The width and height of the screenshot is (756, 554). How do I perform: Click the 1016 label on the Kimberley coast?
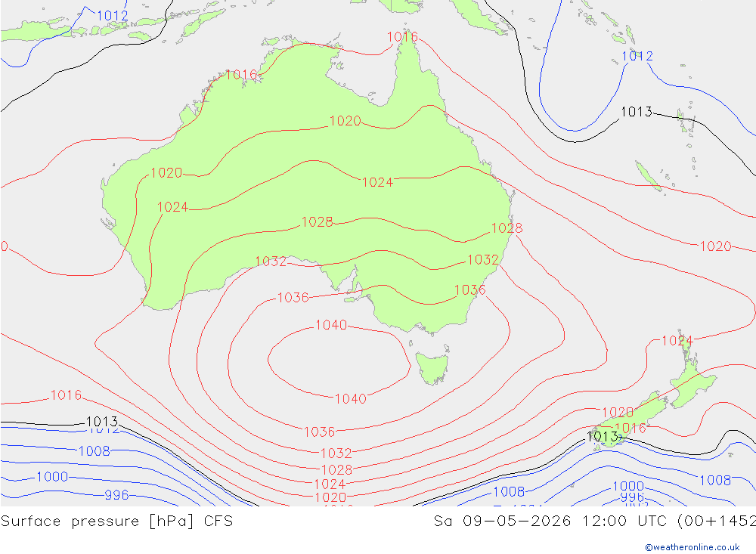241,75
